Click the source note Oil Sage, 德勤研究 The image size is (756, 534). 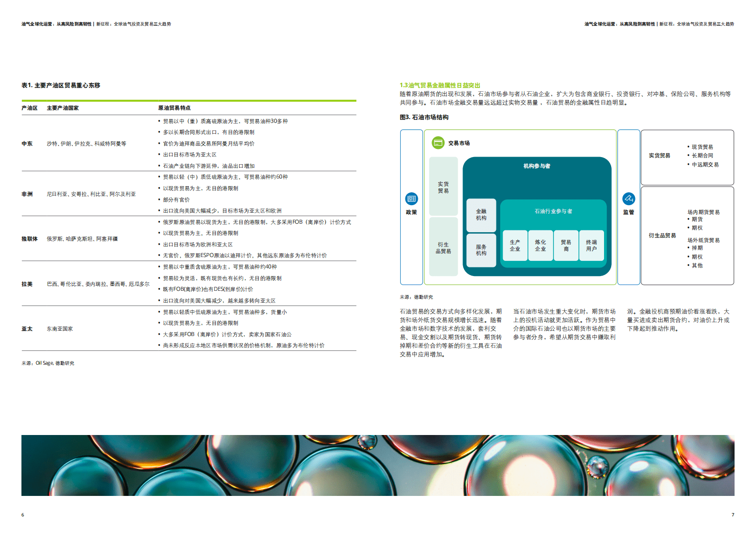[48, 363]
